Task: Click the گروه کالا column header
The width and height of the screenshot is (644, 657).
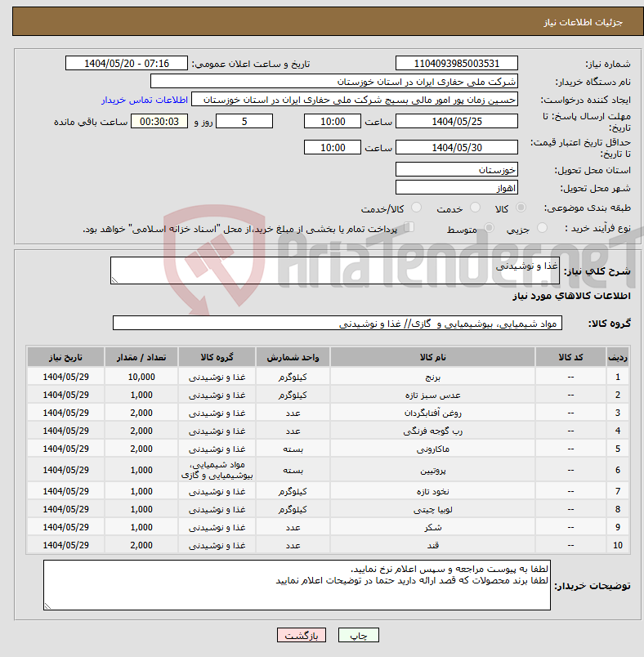Action: click(x=217, y=357)
